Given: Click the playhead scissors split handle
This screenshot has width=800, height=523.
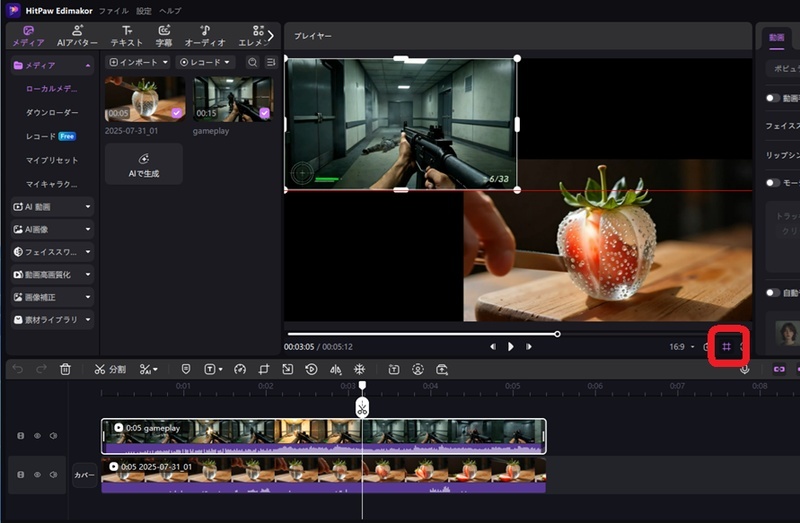Looking at the screenshot, I should [x=362, y=408].
